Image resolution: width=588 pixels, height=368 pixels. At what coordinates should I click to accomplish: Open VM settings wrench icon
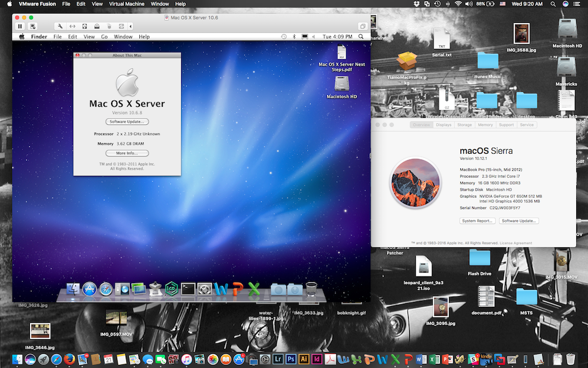(60, 26)
